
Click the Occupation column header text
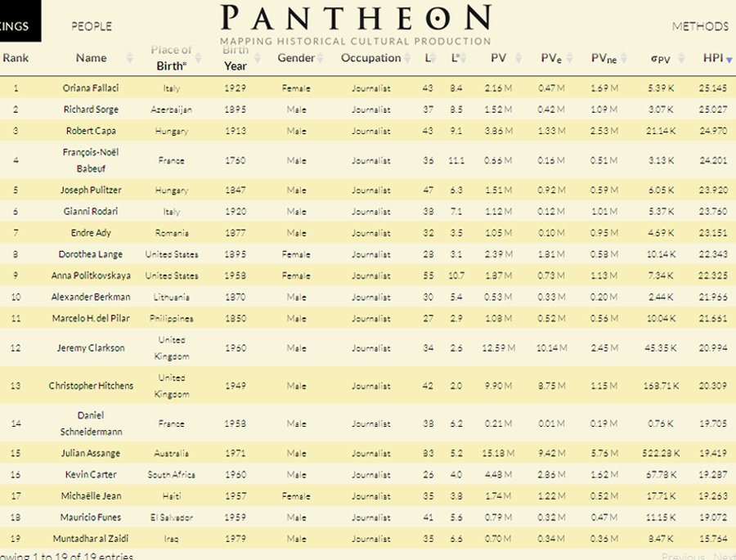pos(370,58)
